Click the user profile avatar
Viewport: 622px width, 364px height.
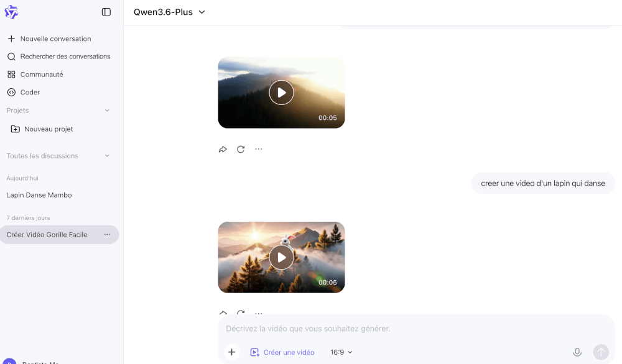coord(9,362)
